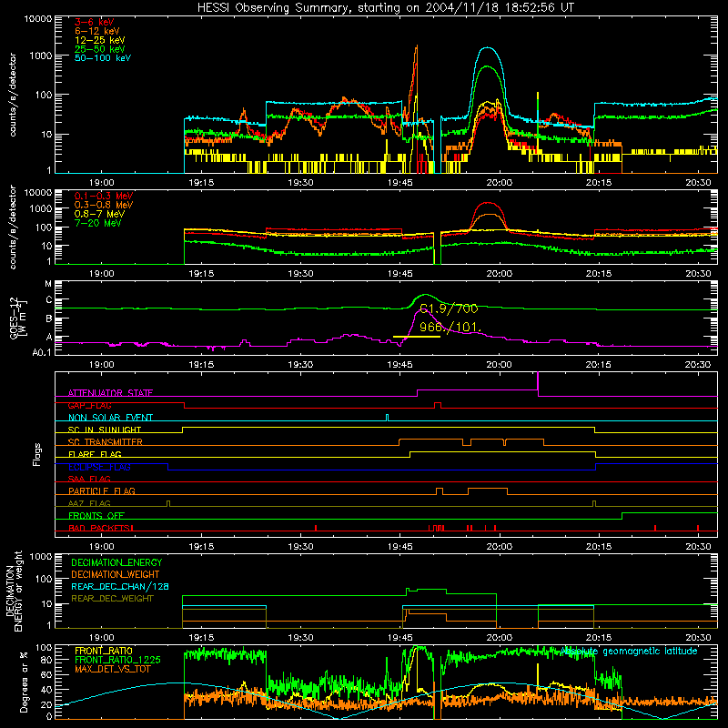Screen dimensions: 728x728
Task: Select the ATTENUATOR_STATE flag label
Action: pos(110,393)
